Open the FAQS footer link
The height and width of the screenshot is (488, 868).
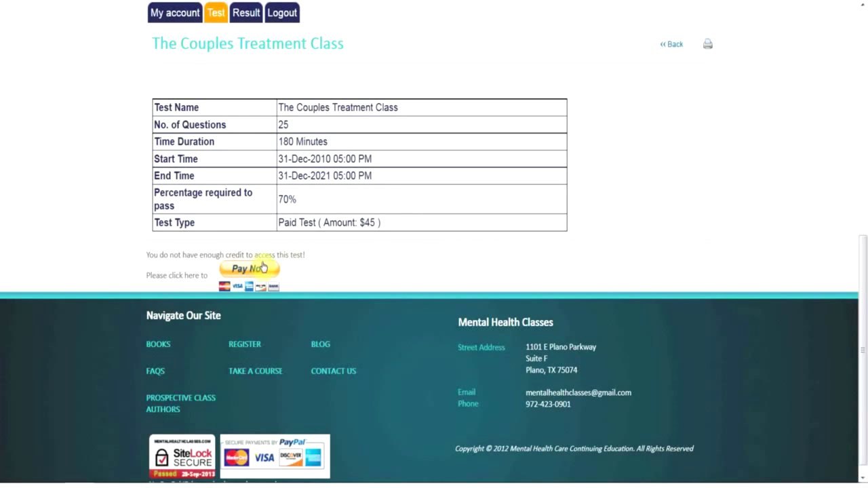[x=155, y=371]
